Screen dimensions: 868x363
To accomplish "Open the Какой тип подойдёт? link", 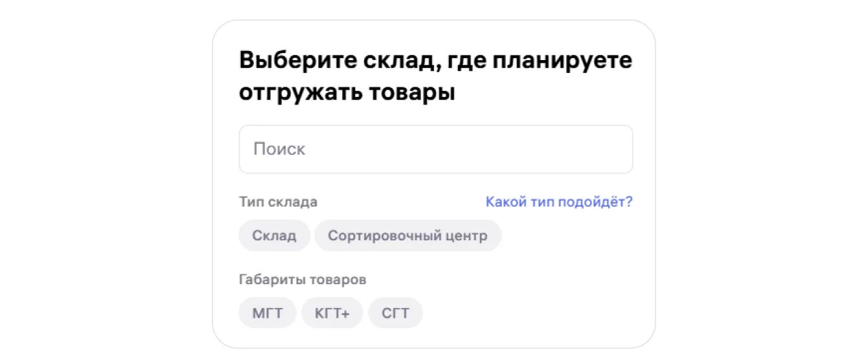I will (x=559, y=202).
